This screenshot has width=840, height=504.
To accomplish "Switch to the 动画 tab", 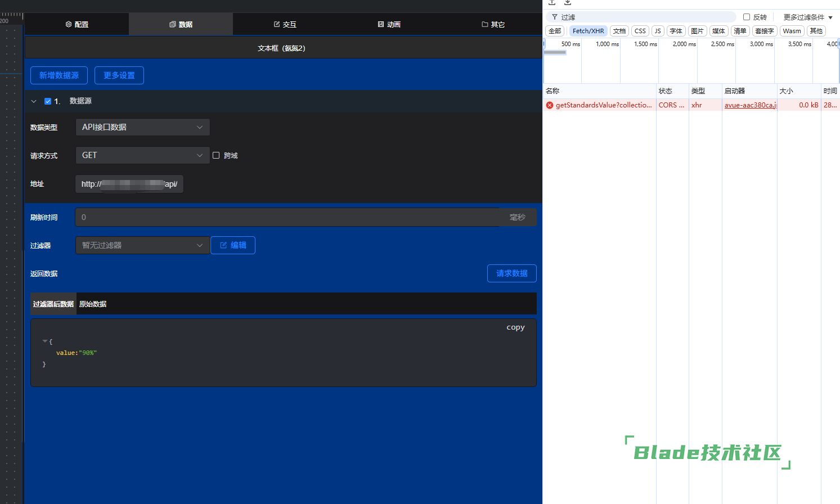I will coord(389,24).
